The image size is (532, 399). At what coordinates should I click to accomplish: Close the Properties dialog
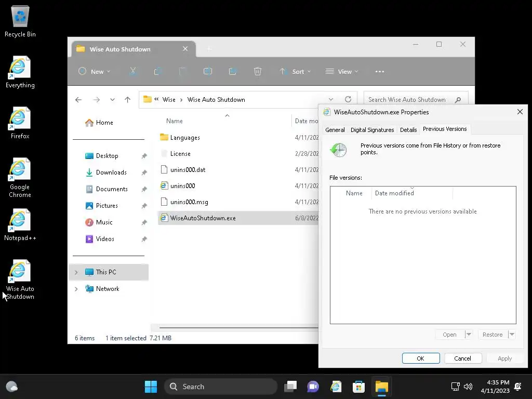tap(520, 112)
